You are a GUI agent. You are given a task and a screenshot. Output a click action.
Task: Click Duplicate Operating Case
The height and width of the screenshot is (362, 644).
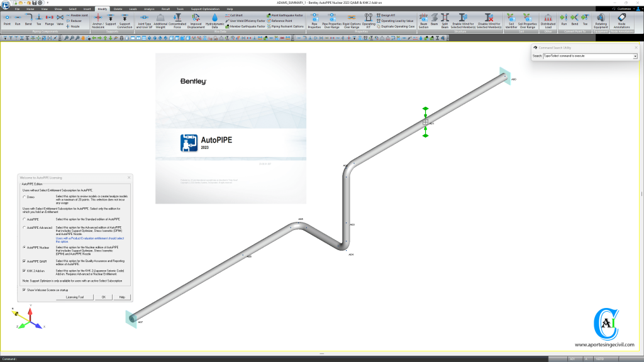[x=396, y=26]
